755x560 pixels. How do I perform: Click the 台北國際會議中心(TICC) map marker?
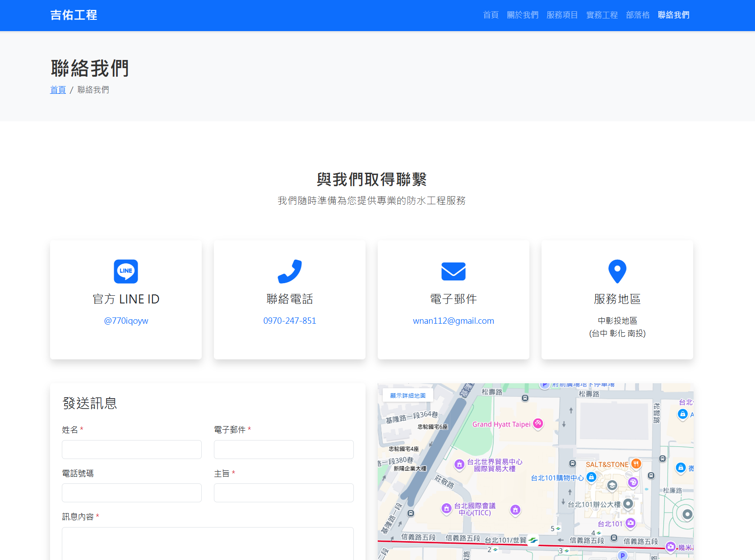[446, 509]
